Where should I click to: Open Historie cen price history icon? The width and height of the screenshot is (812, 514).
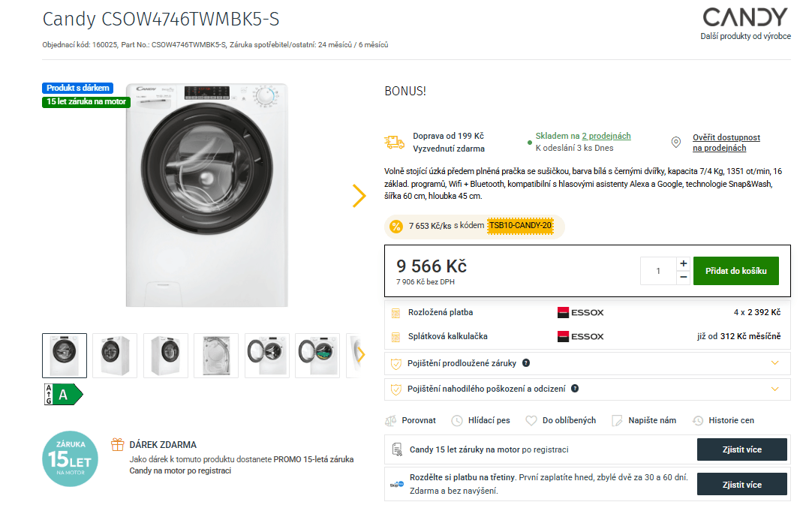pyautogui.click(x=698, y=421)
